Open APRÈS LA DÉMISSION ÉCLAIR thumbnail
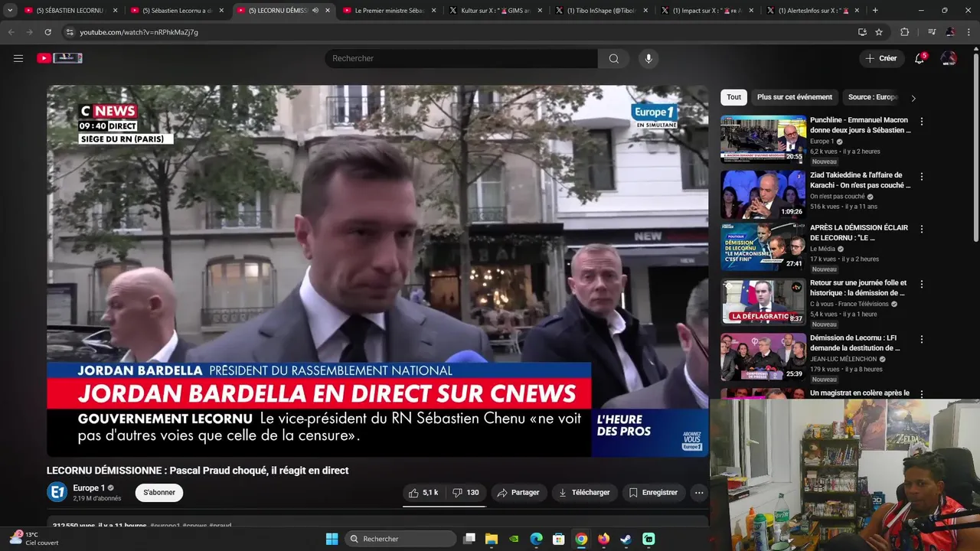Image resolution: width=980 pixels, height=551 pixels. pyautogui.click(x=763, y=247)
